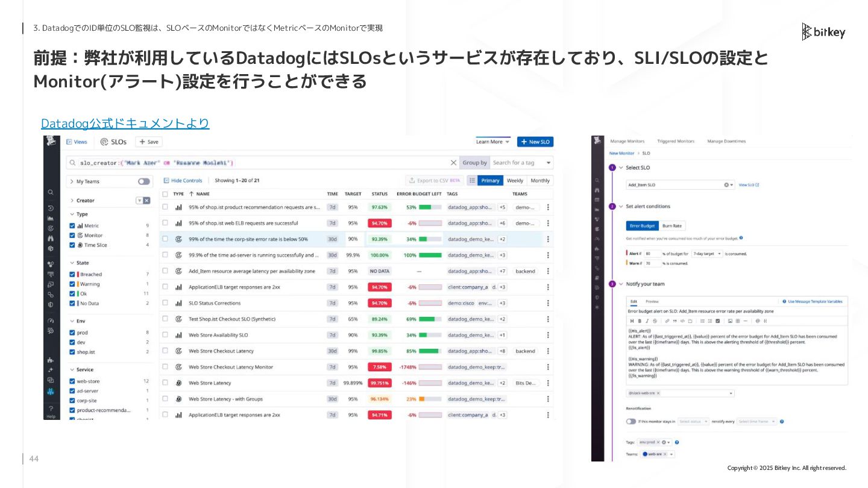Click the 23% error budget bar
868x488 pixels.
click(x=430, y=399)
